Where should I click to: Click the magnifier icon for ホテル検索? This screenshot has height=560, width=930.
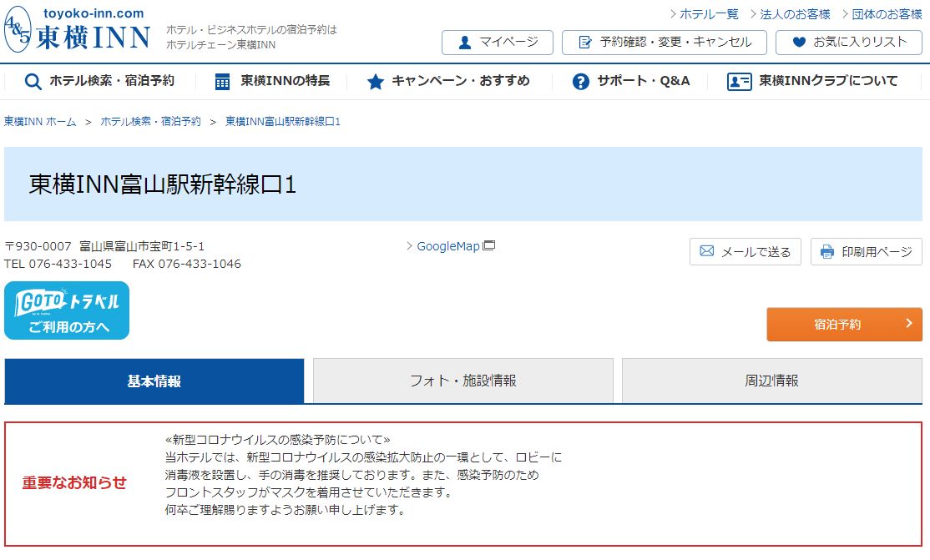[x=33, y=81]
